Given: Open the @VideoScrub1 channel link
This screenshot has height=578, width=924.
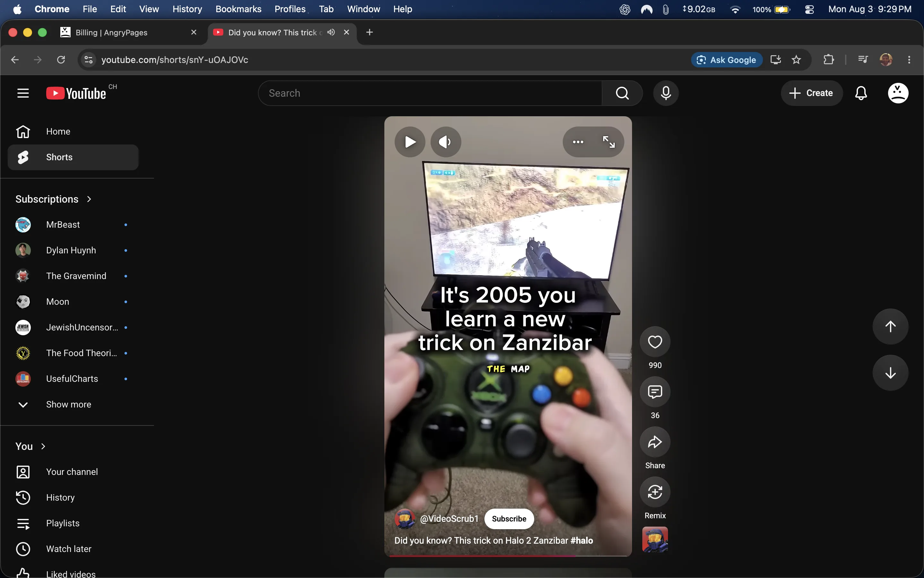Looking at the screenshot, I should point(449,519).
